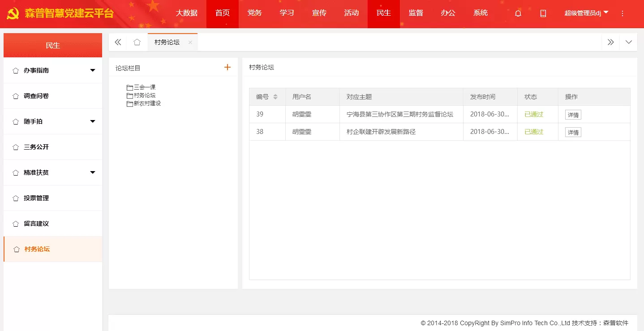
Task: Click house icon beside 投票管理
Action: click(x=16, y=198)
